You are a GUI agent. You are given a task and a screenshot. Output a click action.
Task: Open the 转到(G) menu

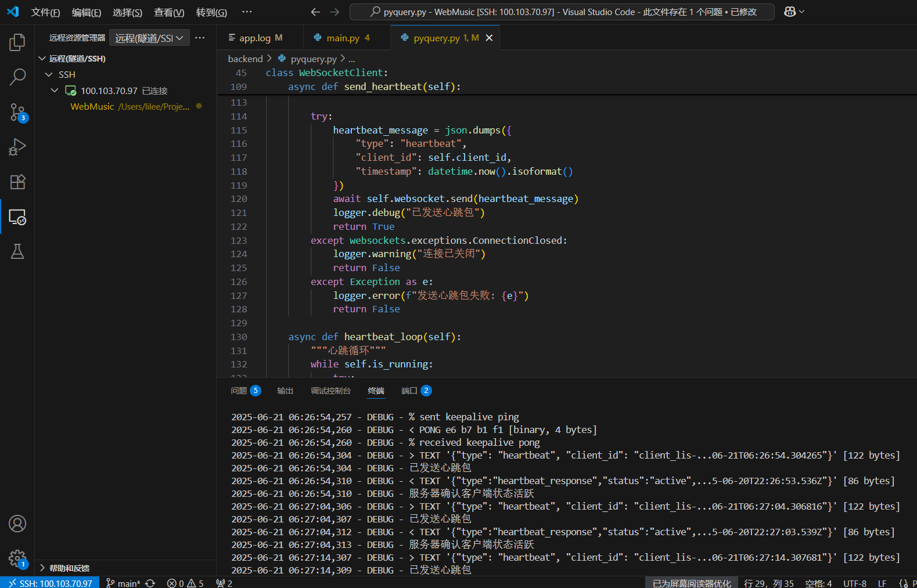(x=211, y=12)
